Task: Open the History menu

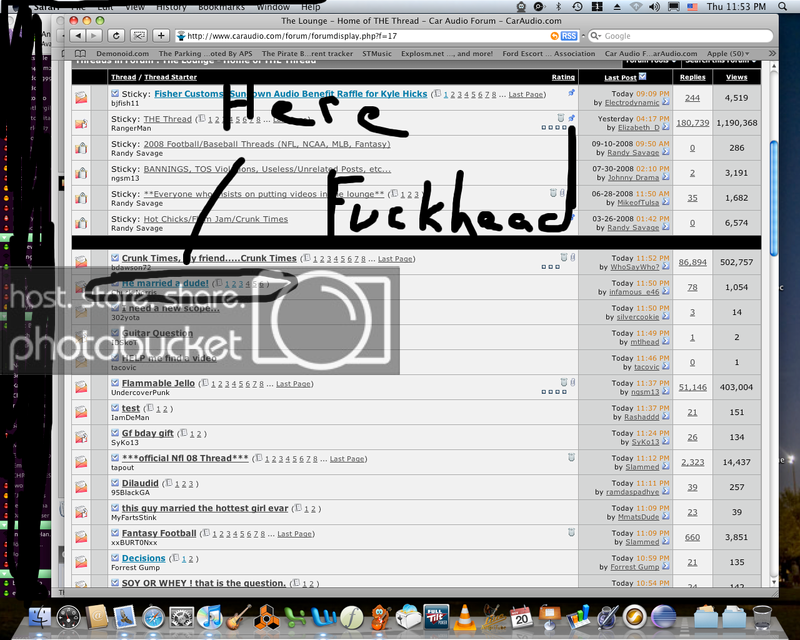Action: [x=171, y=7]
